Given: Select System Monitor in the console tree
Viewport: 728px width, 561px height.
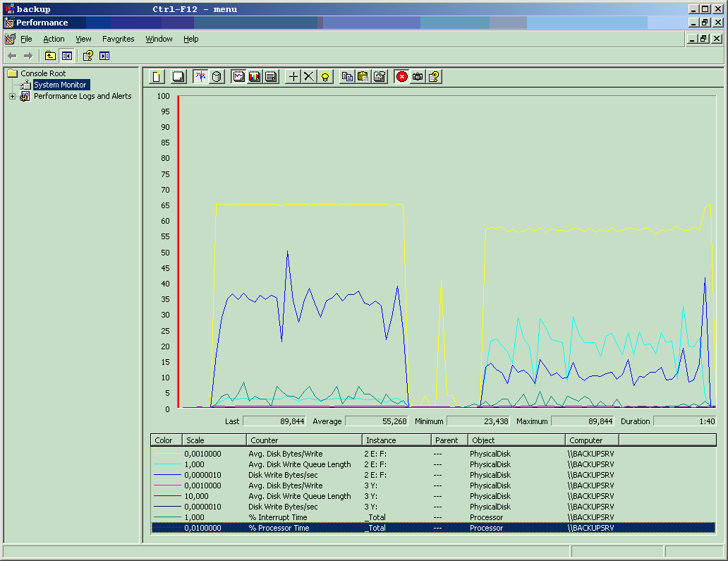Looking at the screenshot, I should (x=60, y=85).
